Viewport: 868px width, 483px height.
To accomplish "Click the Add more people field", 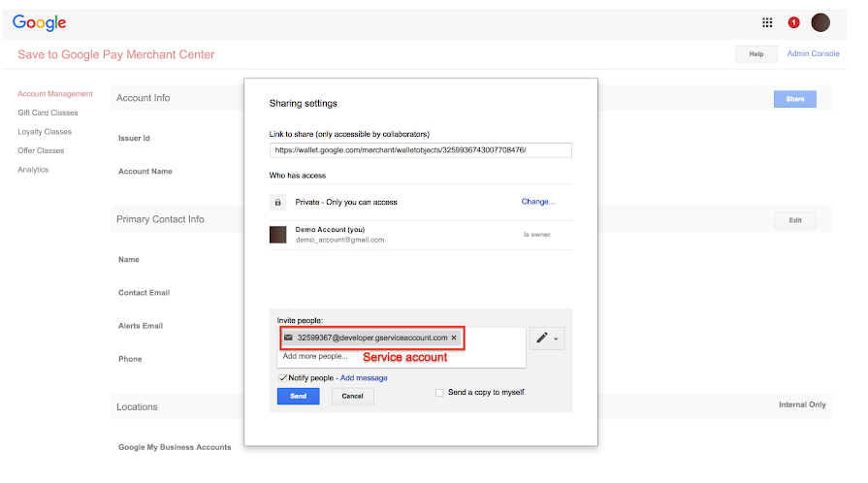I will click(315, 356).
